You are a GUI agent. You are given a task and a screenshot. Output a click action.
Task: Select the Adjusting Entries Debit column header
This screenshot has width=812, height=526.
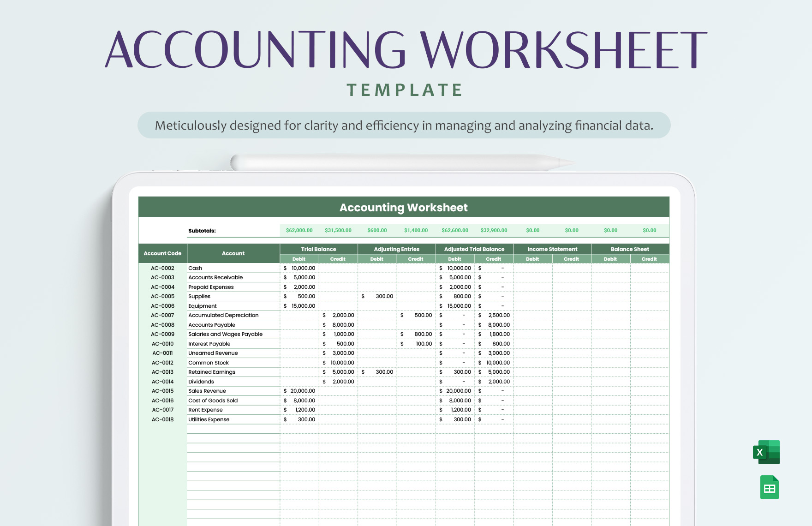376,259
